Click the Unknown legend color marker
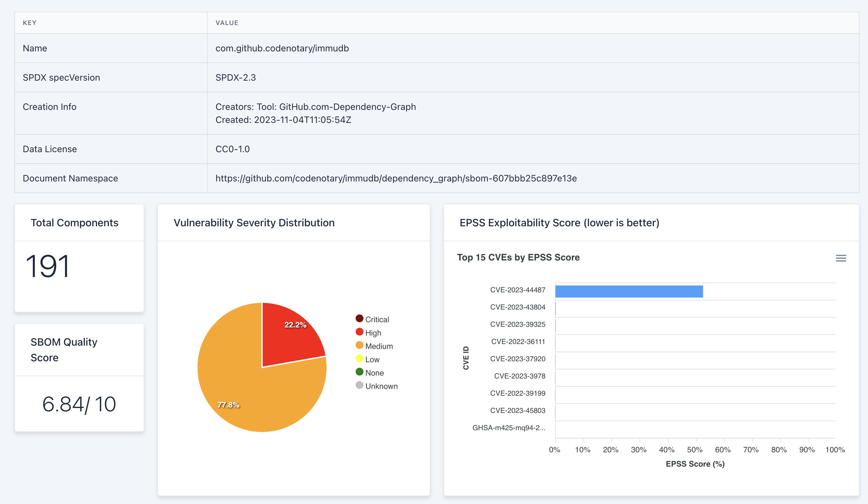This screenshot has width=868, height=504. pyautogui.click(x=360, y=386)
